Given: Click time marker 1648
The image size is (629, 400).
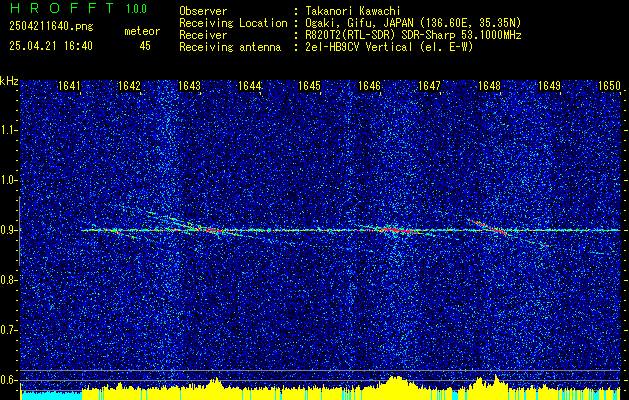Looking at the screenshot, I should (x=489, y=86).
